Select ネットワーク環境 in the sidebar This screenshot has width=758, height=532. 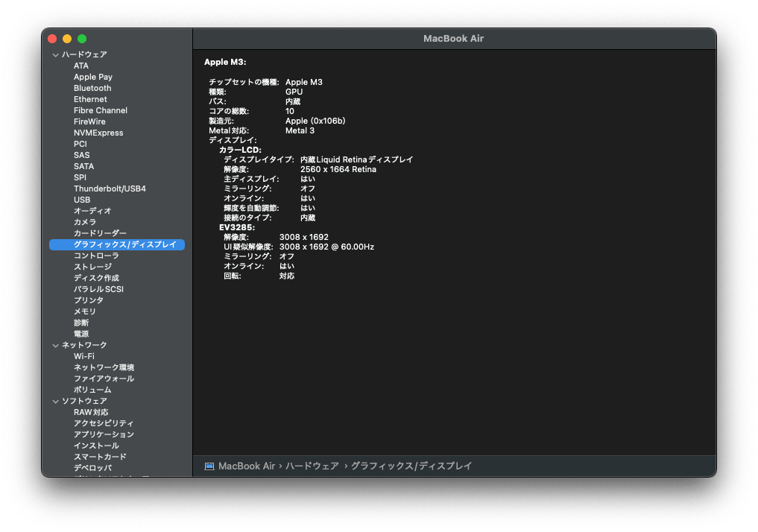pyautogui.click(x=104, y=367)
